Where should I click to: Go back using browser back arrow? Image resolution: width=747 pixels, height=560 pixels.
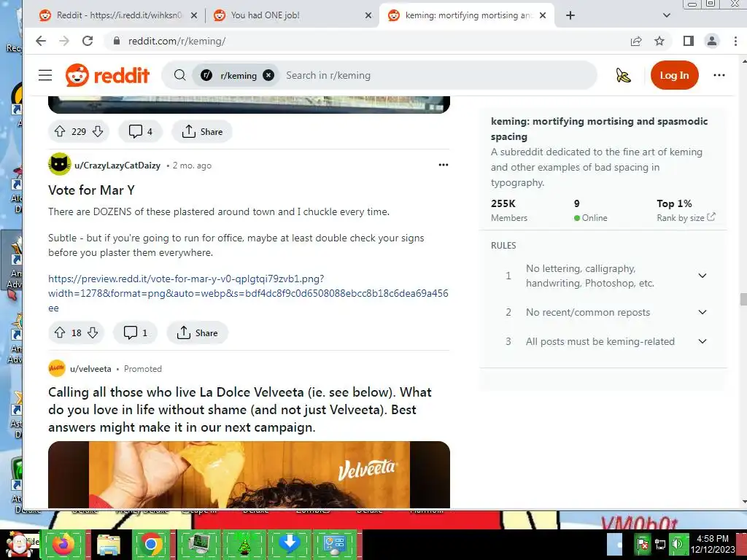coord(41,41)
